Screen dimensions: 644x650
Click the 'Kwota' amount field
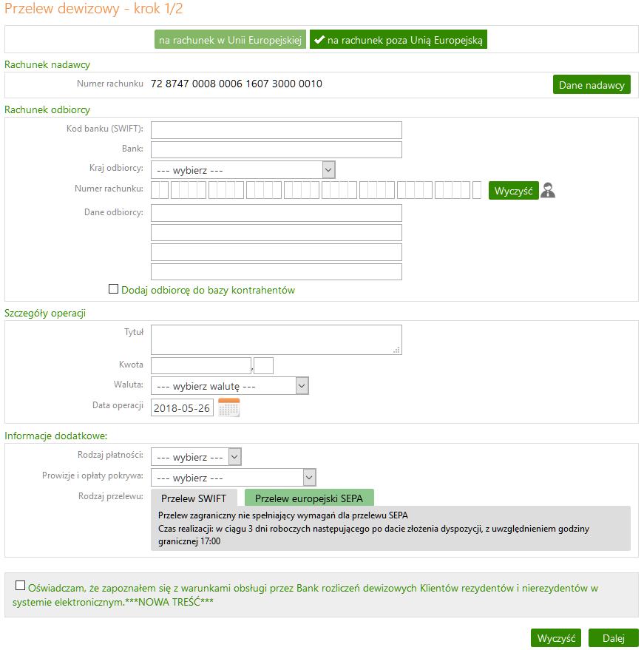pyautogui.click(x=201, y=365)
